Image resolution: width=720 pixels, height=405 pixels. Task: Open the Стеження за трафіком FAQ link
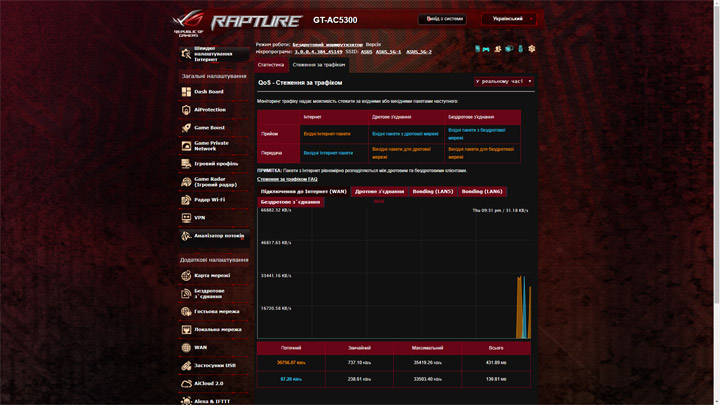287,179
